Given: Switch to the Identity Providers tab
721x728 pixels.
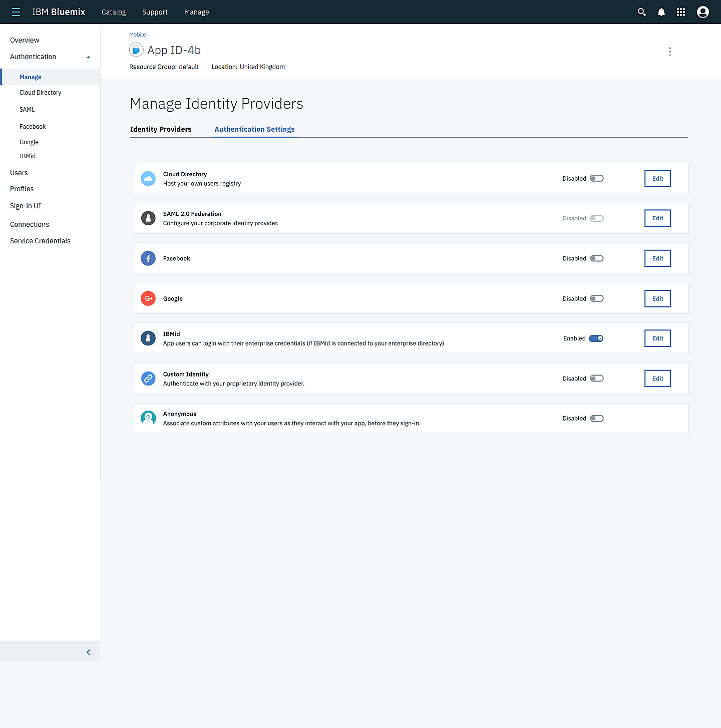Looking at the screenshot, I should click(x=161, y=129).
